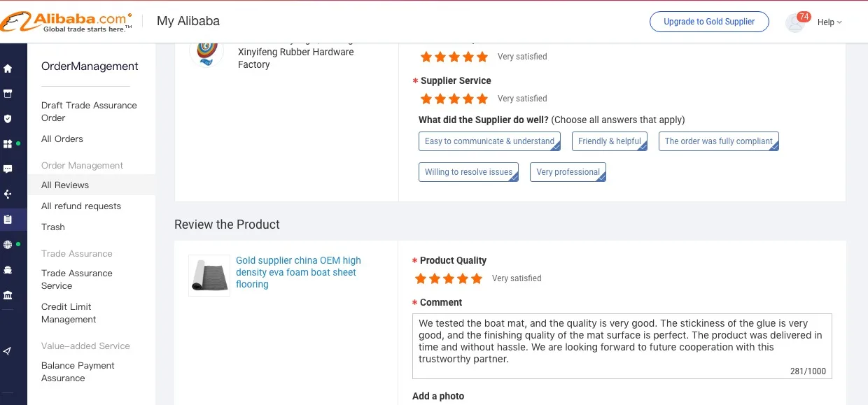The image size is (868, 405).
Task: Open All Reviews in sidebar menu
Action: 65,185
